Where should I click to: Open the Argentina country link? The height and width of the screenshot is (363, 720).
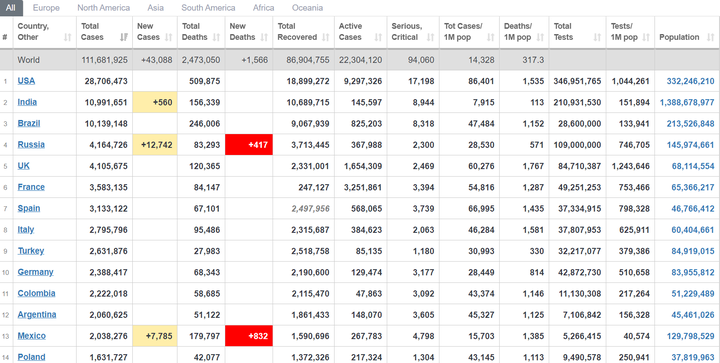pos(37,314)
